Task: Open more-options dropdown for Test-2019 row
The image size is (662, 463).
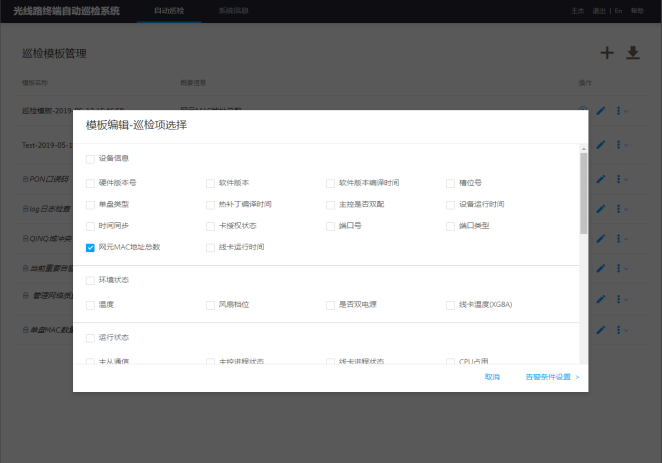Action: coord(621,144)
